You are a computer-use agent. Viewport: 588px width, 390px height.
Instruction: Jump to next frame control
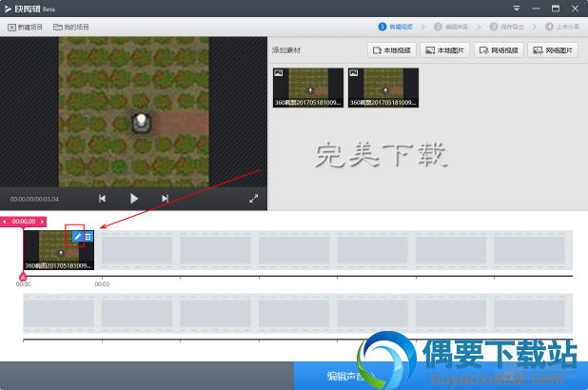[165, 199]
